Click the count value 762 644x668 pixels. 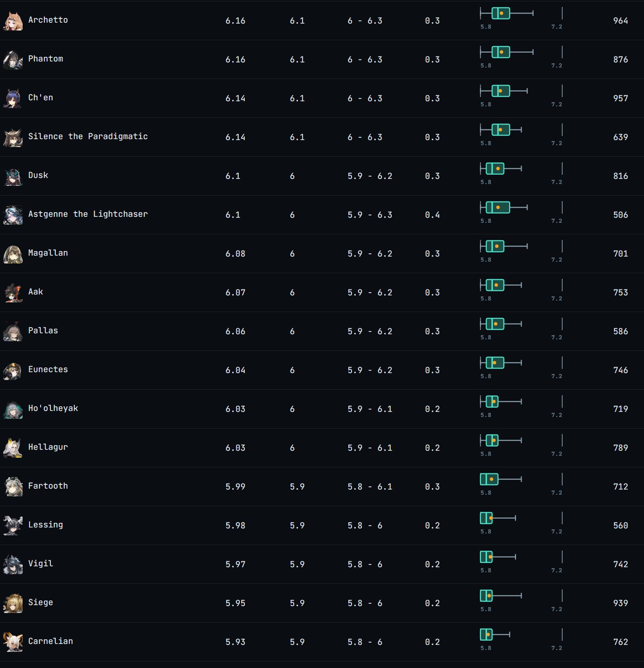[620, 642]
